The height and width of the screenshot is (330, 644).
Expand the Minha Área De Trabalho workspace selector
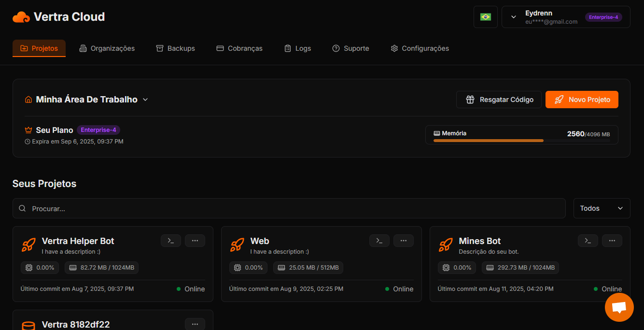(145, 99)
